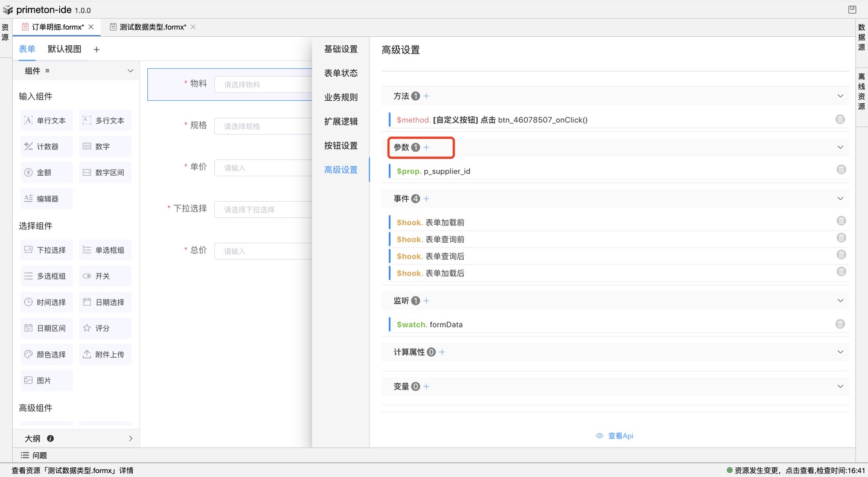Delete the formData watch entry
The image size is (868, 477).
(x=840, y=324)
